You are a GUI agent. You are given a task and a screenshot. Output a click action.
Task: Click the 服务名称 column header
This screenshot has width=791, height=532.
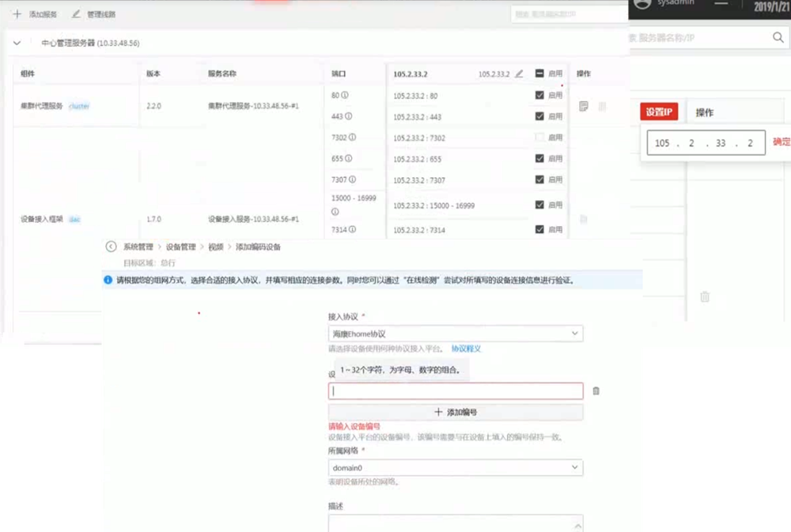pyautogui.click(x=222, y=74)
